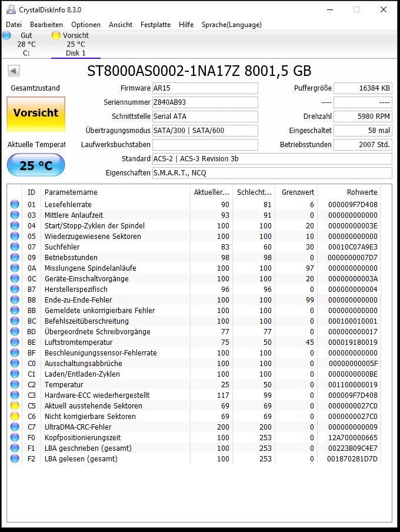This screenshot has width=400, height=532.
Task: Select the raw value 12A700000665 for Kopfpositionierungszeit
Action: coord(352,438)
